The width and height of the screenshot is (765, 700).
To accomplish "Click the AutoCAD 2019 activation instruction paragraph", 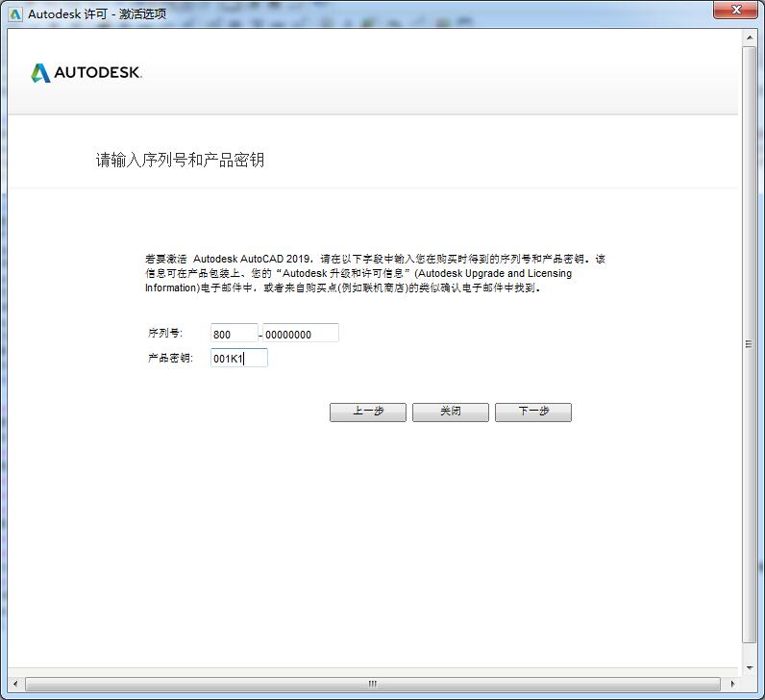I will pos(375,273).
